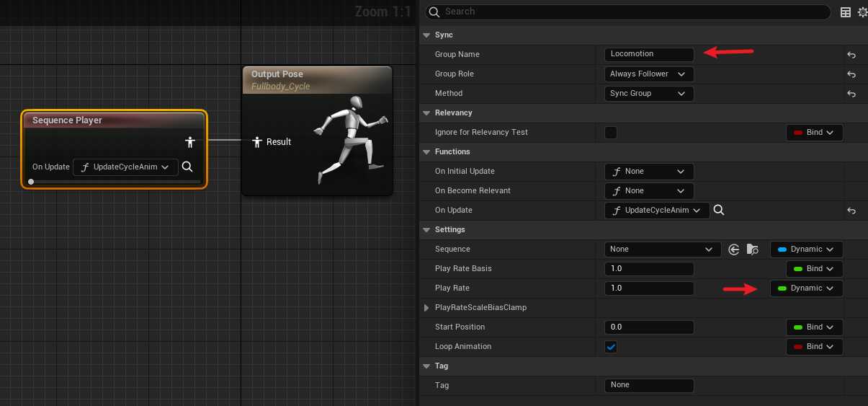Click the property matrix grid icon
The image size is (868, 406).
(x=846, y=12)
